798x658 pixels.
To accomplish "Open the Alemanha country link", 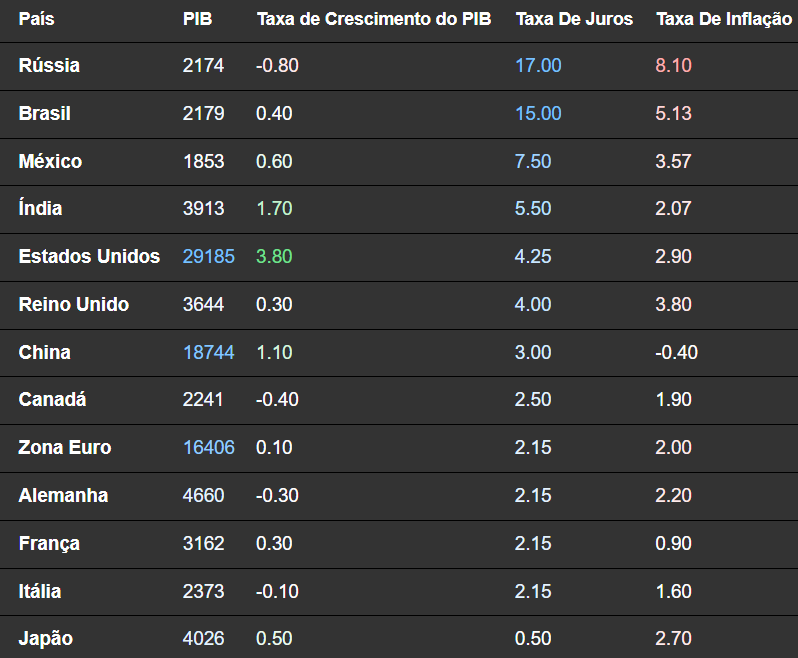I will [63, 496].
